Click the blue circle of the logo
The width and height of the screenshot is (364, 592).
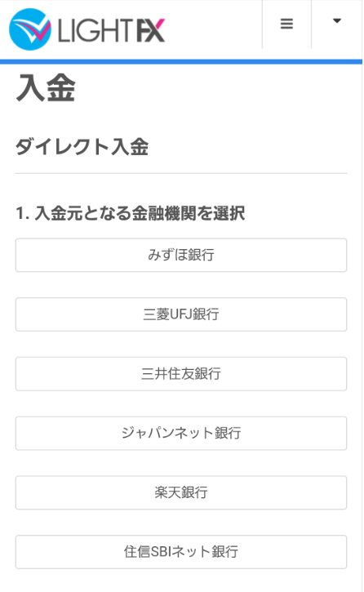tap(30, 29)
